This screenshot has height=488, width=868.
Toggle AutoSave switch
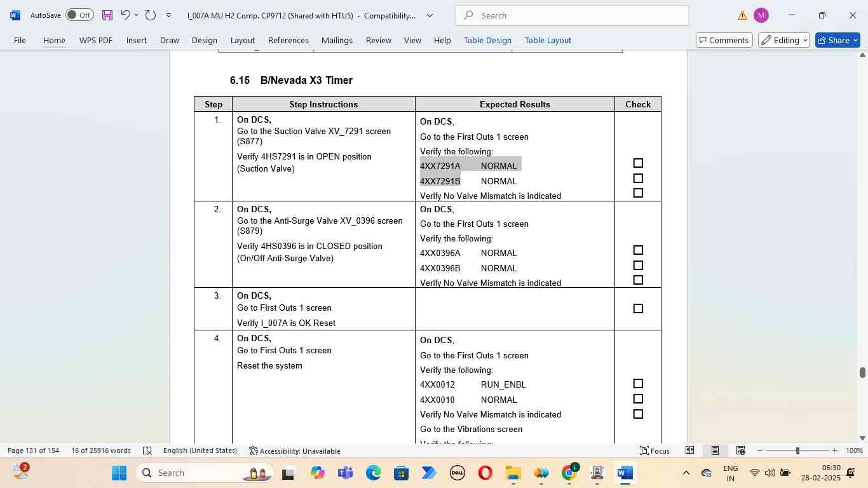[x=79, y=15]
